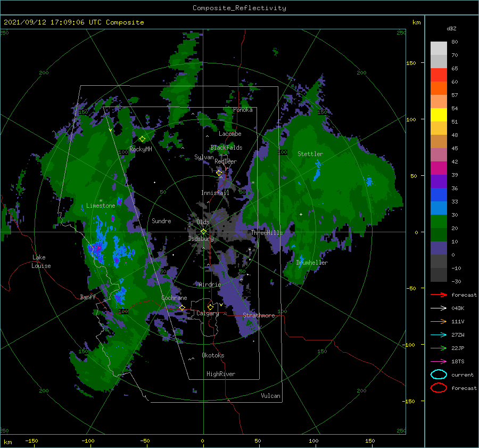Click the 65 dBZ red color swatch
Viewport: 479px width, 448px height.
pos(439,75)
